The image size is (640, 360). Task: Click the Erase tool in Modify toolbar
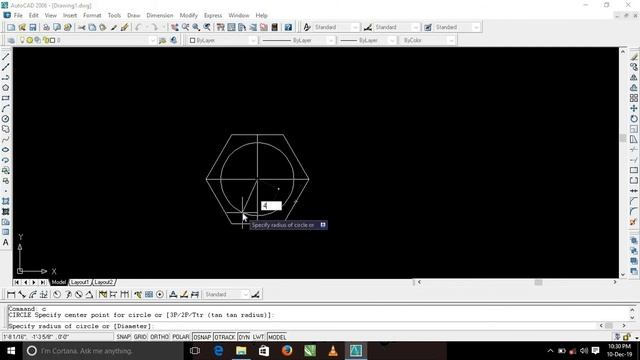tap(633, 57)
